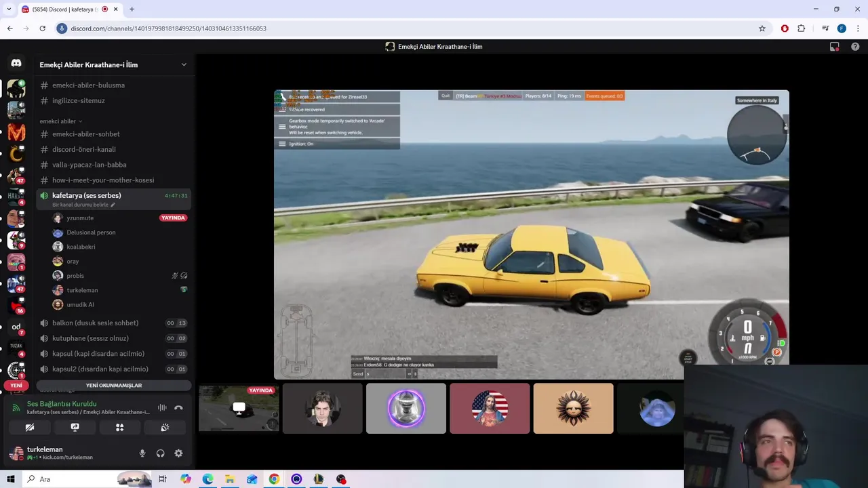The height and width of the screenshot is (488, 868).
Task: Open the red Opera-style extension icon
Action: (785, 28)
